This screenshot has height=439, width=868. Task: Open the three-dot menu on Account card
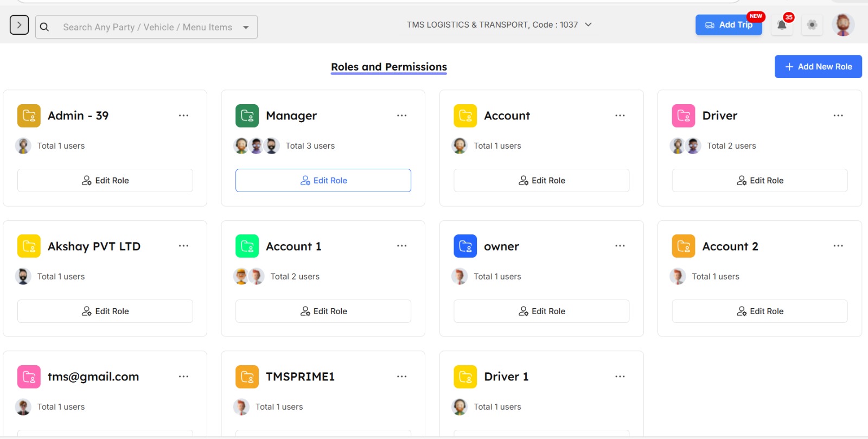tap(620, 116)
